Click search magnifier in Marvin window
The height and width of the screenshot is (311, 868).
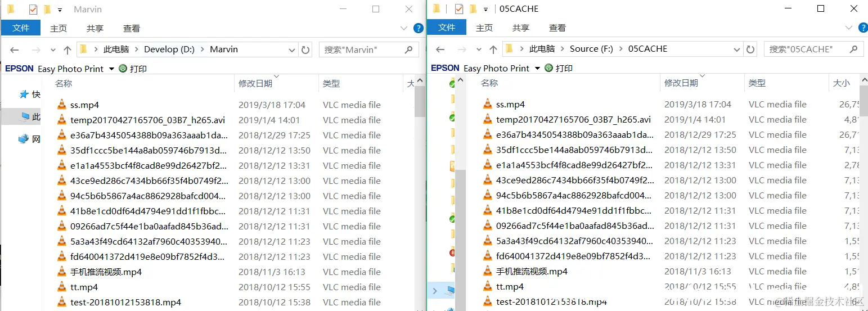pos(409,49)
